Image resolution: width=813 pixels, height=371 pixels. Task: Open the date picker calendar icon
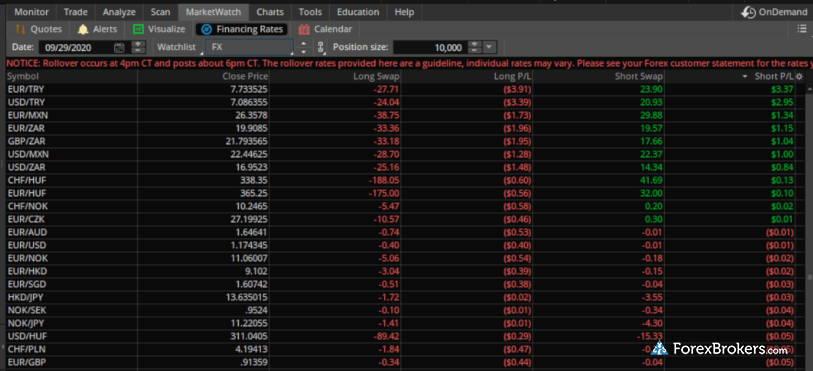(x=119, y=48)
